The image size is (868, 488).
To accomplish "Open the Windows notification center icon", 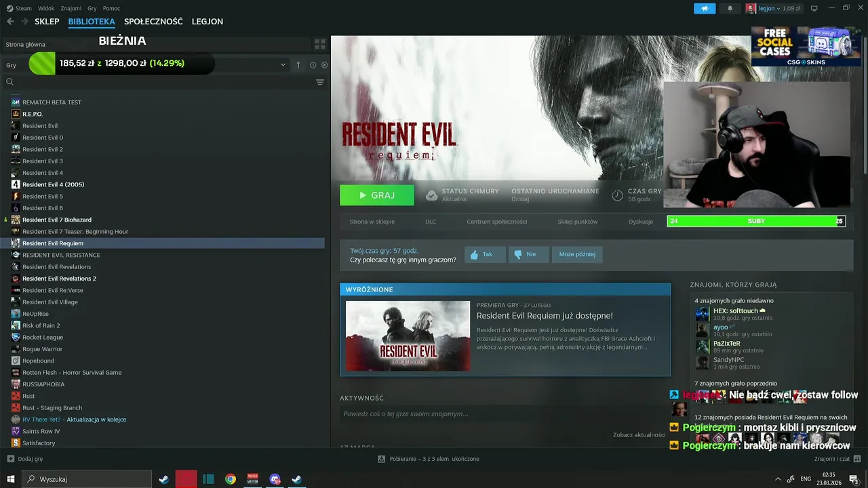I will [x=854, y=479].
